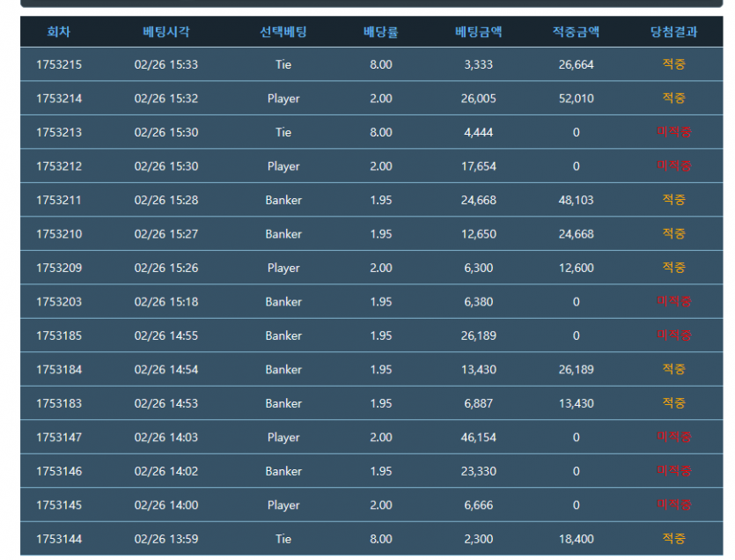
Task: Select round number 1753212
Action: click(x=59, y=166)
